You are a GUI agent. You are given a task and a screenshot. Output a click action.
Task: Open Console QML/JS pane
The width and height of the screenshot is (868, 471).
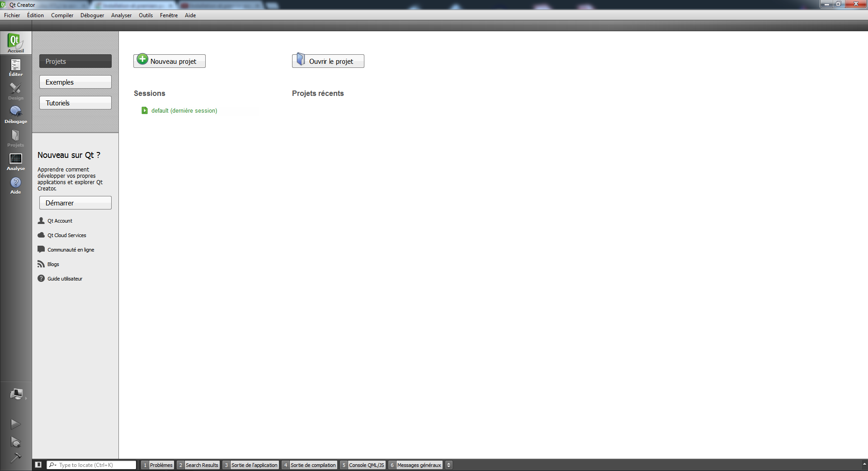pyautogui.click(x=363, y=465)
